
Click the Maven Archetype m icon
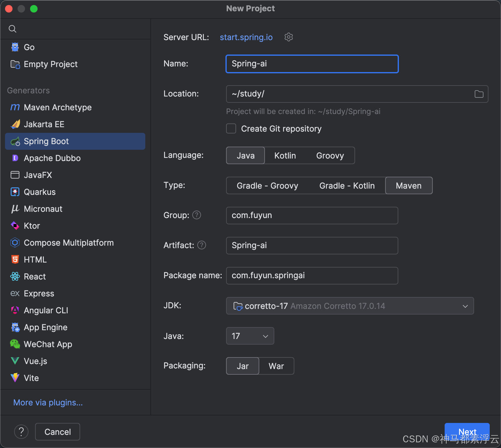15,107
